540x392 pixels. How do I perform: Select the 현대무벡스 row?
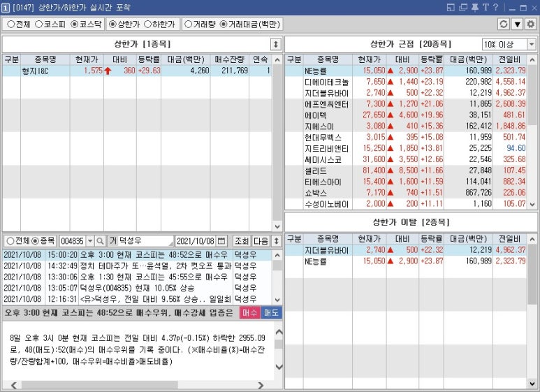click(406, 137)
